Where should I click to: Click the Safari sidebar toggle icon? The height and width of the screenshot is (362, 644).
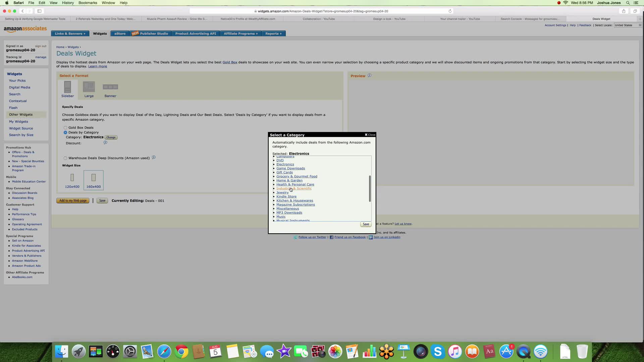click(x=39, y=11)
